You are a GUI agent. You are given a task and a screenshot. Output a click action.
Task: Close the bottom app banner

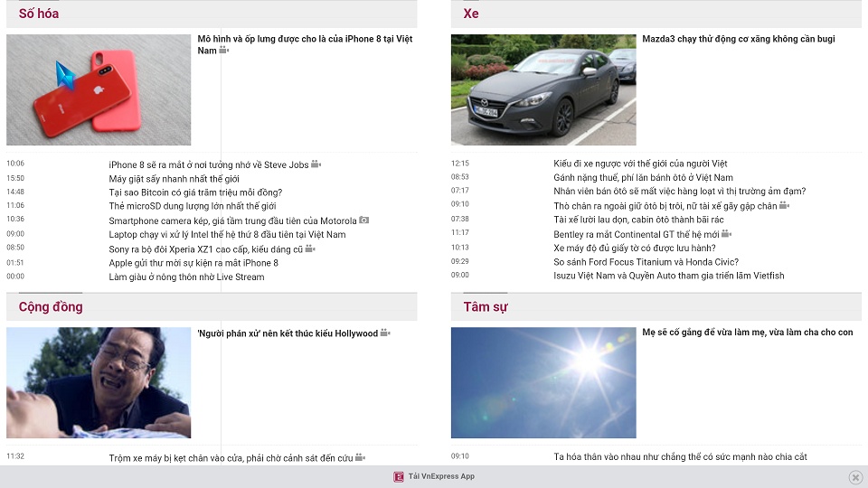[x=855, y=477]
